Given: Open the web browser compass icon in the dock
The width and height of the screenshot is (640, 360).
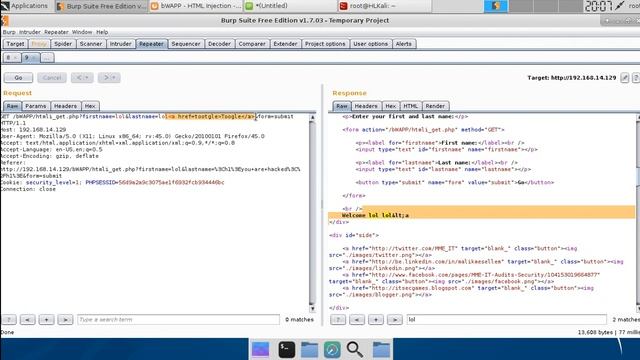Looking at the screenshot, I should click(332, 350).
